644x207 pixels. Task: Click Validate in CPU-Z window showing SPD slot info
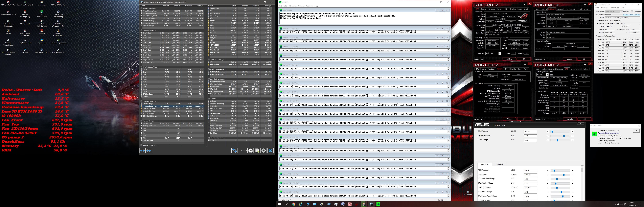(x=570, y=119)
